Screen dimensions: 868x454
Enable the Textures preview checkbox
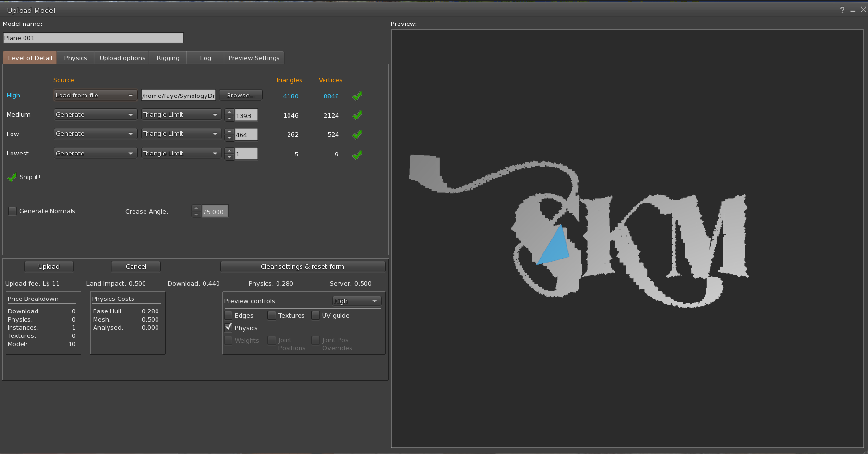pyautogui.click(x=272, y=316)
